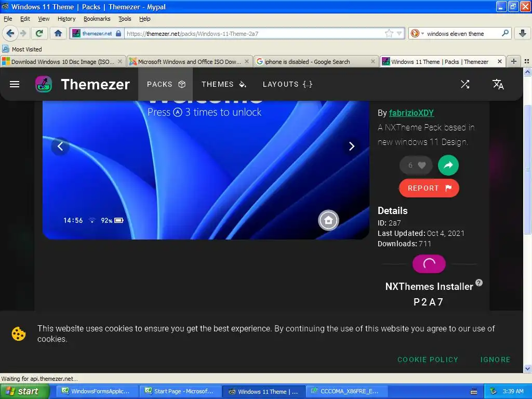The width and height of the screenshot is (532, 399).
Task: Open the Tools menu
Action: click(x=125, y=19)
